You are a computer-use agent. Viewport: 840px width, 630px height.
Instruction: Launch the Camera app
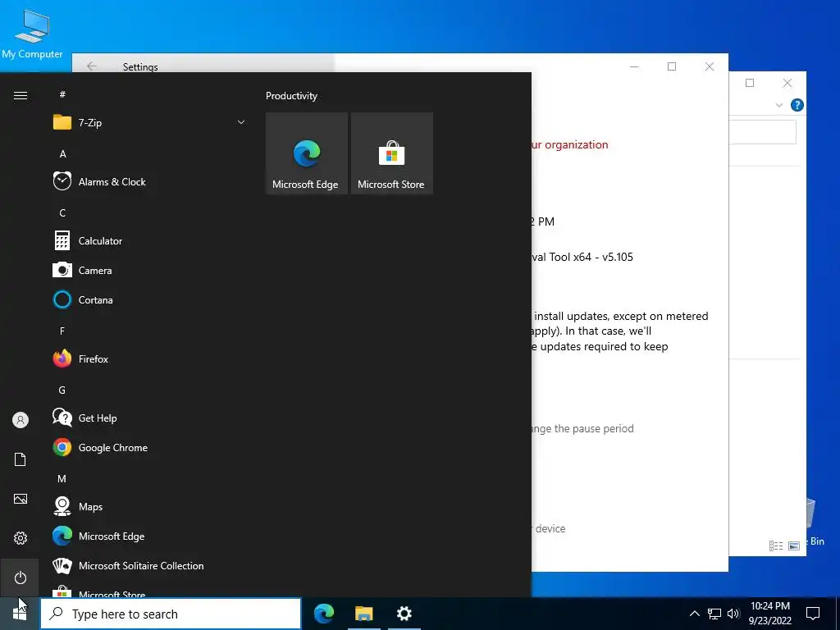coord(149,271)
